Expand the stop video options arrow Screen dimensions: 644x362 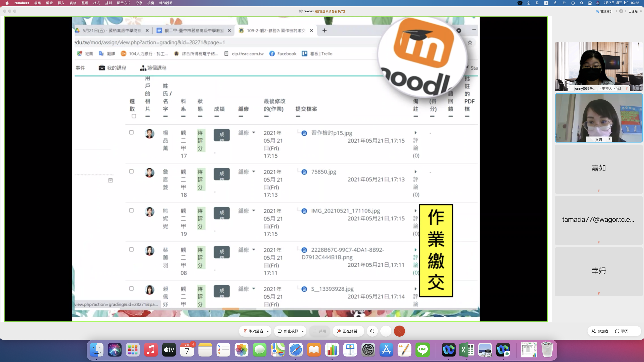coord(303,331)
